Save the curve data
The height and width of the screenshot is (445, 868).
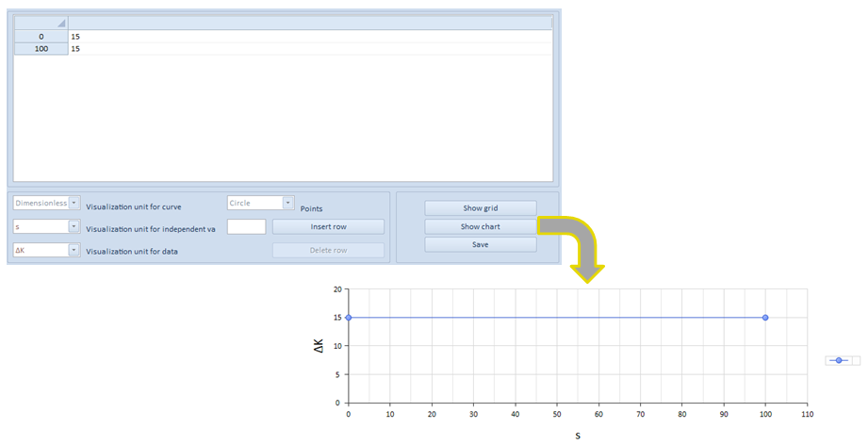point(480,244)
